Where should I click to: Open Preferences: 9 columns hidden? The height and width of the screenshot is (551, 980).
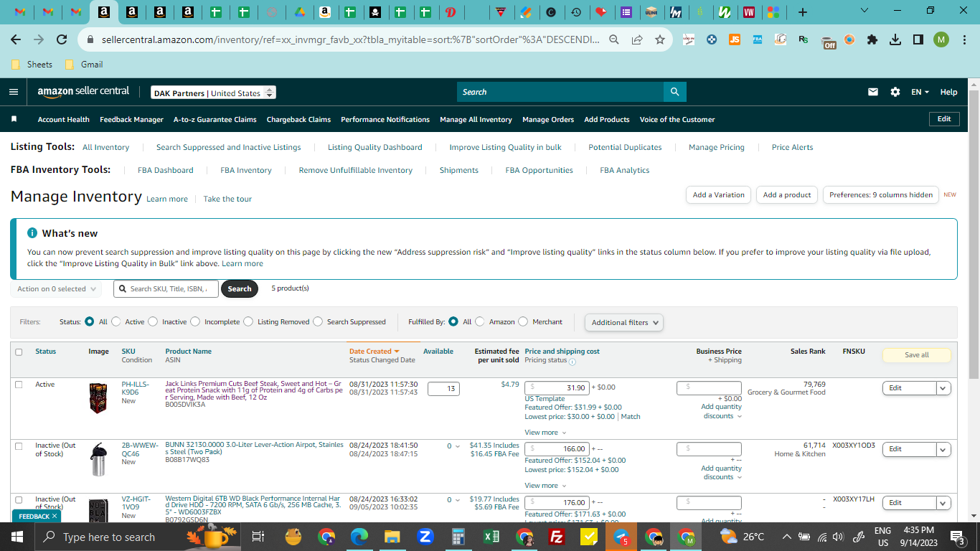[881, 194]
